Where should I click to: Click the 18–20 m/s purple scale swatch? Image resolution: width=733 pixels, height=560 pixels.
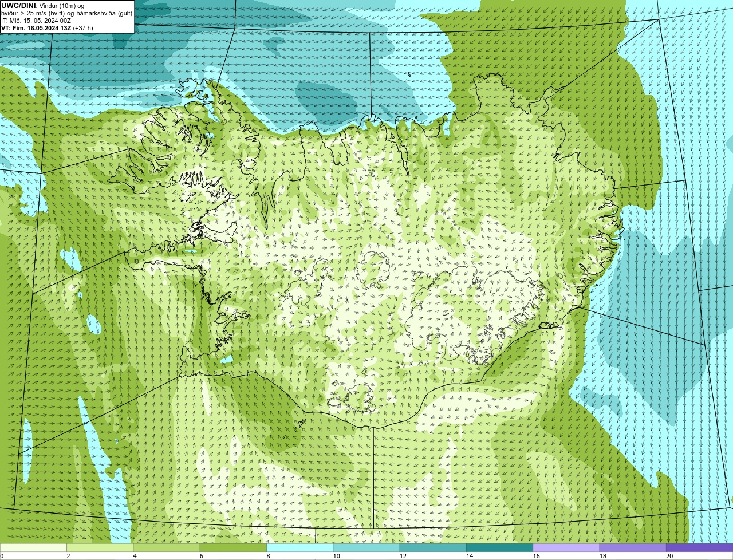[633, 548]
